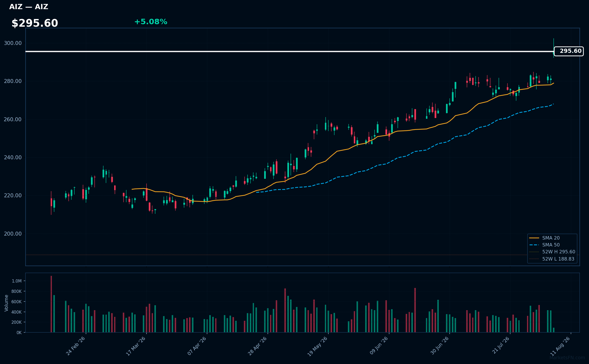The height and width of the screenshot is (364, 589).
Task: Click the orange SMA 20 line swatch in legend
Action: tap(534, 238)
